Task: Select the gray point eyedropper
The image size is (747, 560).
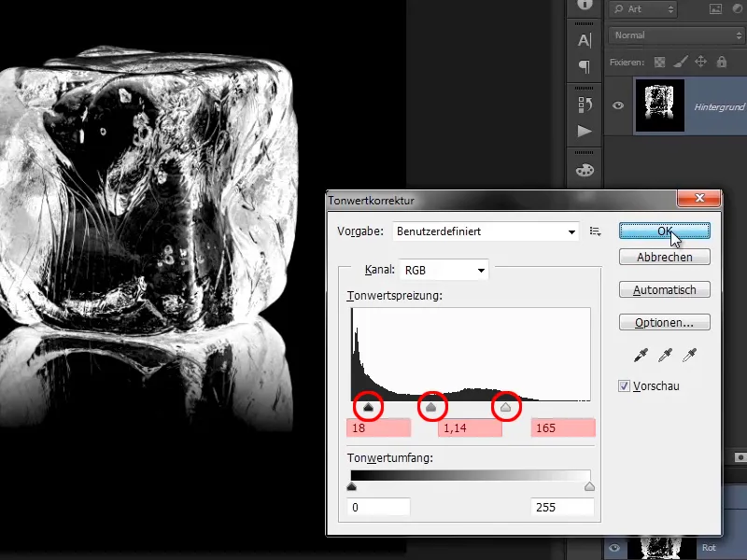Action: pos(665,355)
